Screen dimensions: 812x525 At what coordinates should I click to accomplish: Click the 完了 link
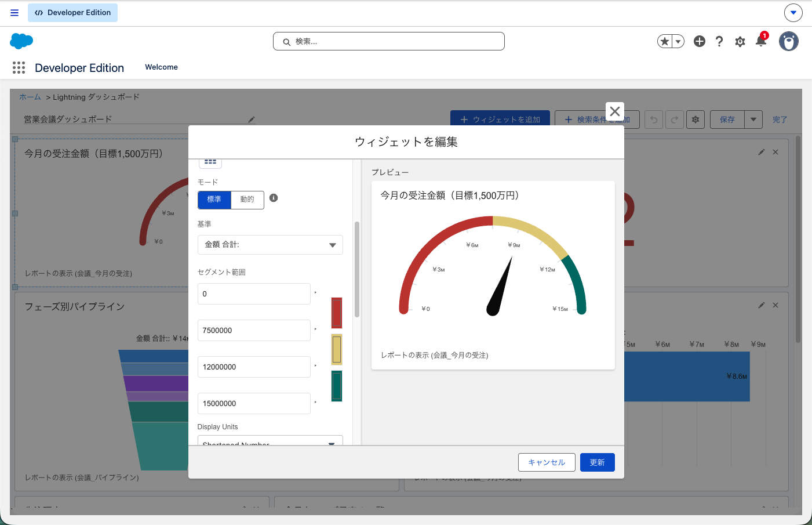[x=780, y=120]
